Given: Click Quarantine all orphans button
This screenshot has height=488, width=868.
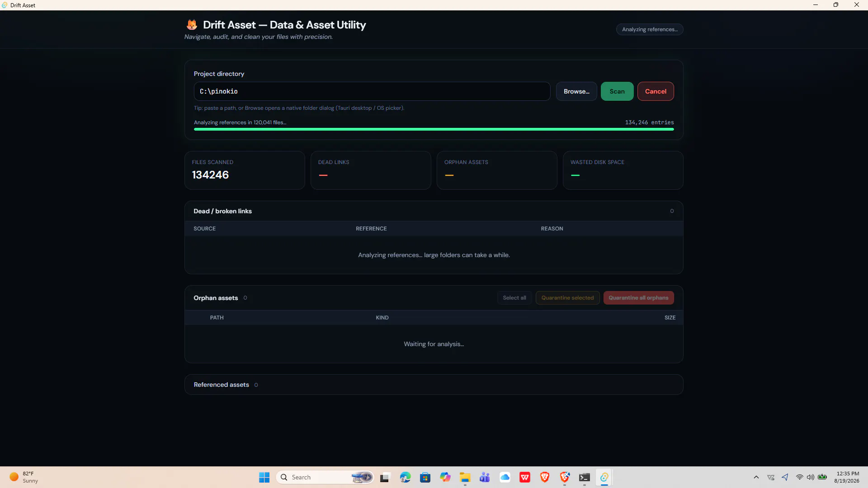Looking at the screenshot, I should (638, 298).
